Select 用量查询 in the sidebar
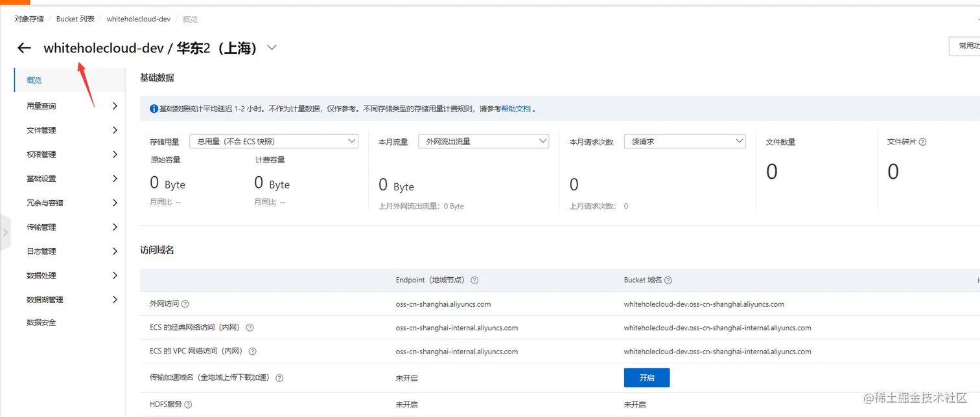 tap(40, 106)
